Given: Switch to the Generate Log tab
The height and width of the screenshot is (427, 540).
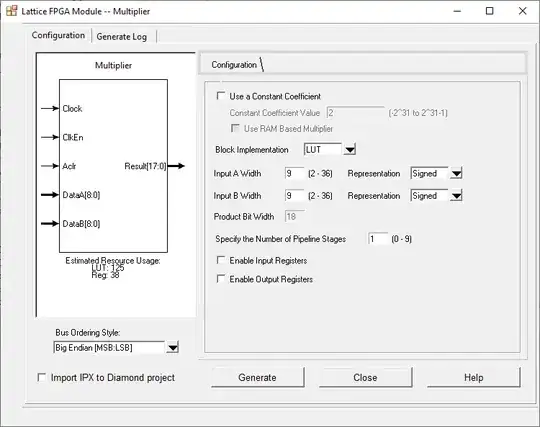Looking at the screenshot, I should click(x=122, y=36).
